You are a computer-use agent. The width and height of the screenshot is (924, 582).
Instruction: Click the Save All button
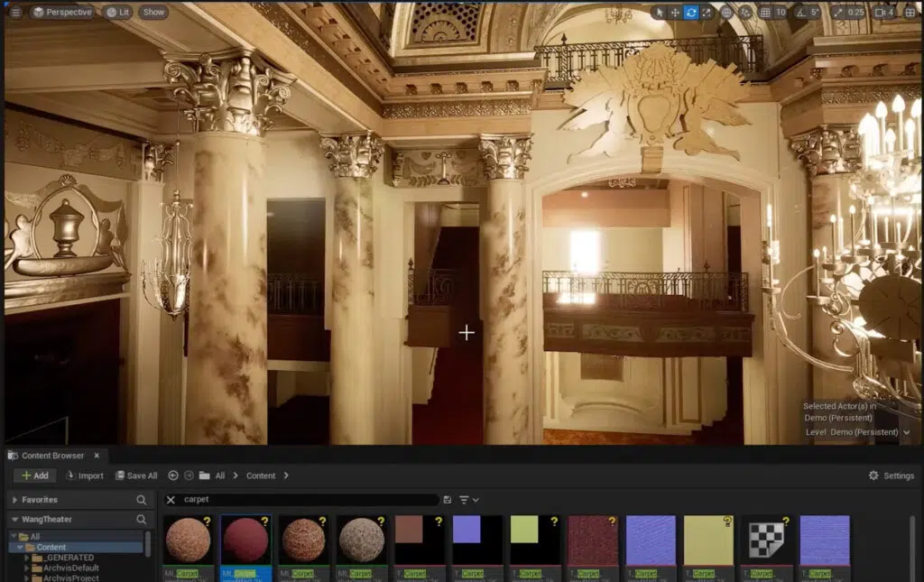(x=136, y=476)
